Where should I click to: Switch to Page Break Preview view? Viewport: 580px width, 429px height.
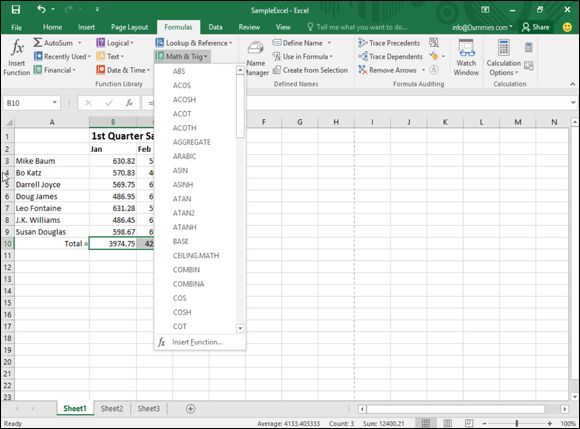coord(469,423)
